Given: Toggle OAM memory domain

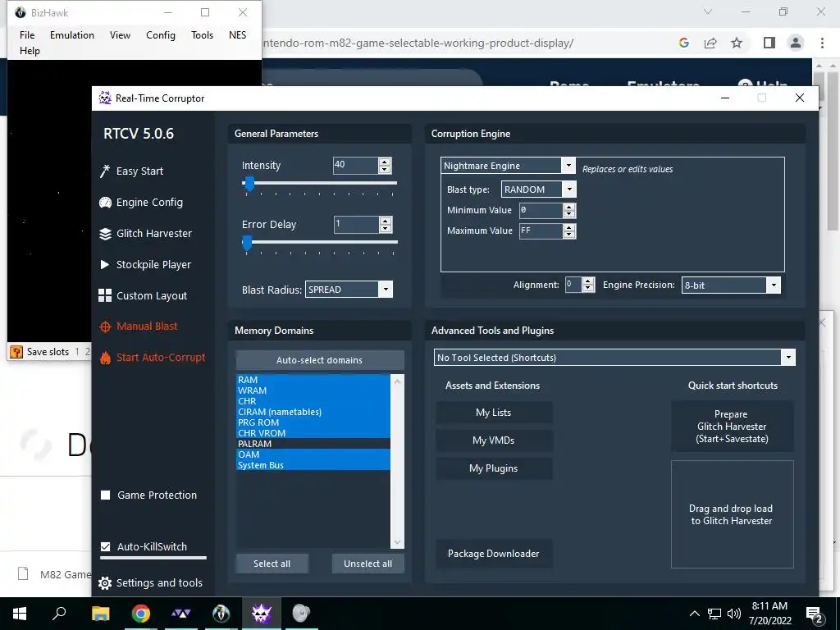Looking at the screenshot, I should point(313,454).
